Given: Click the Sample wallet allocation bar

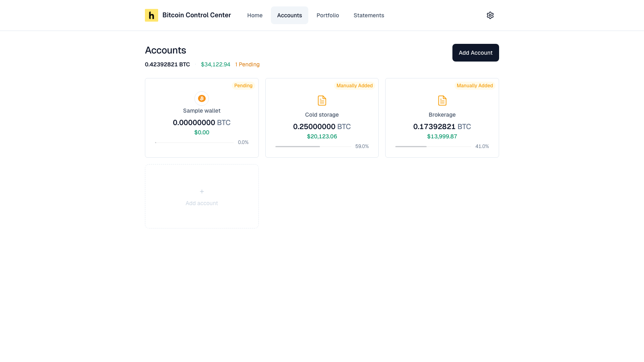Looking at the screenshot, I should (x=194, y=142).
